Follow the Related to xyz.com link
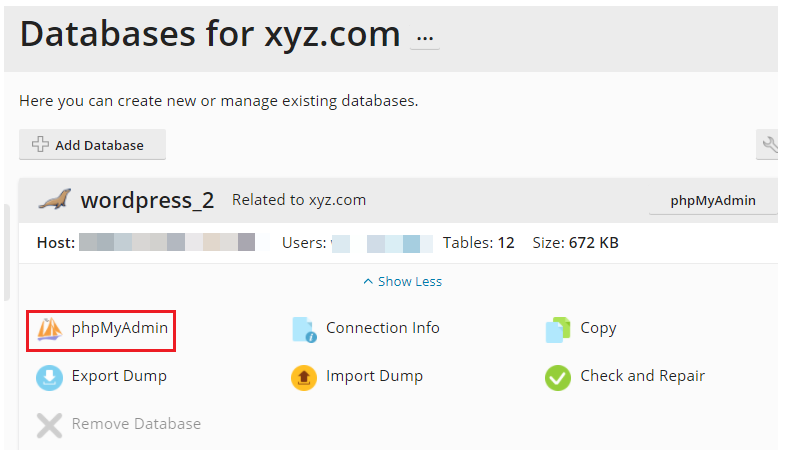 299,200
